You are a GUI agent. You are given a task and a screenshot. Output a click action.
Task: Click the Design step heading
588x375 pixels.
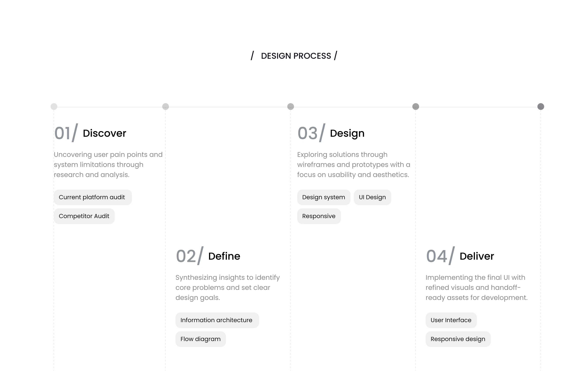point(347,133)
